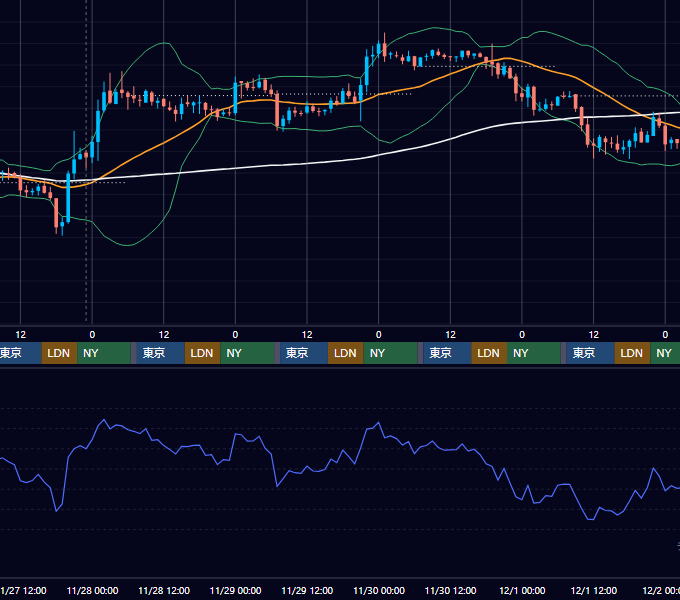Select the upper green Bollinger band line
This screenshot has height=600, width=680.
click(434, 28)
